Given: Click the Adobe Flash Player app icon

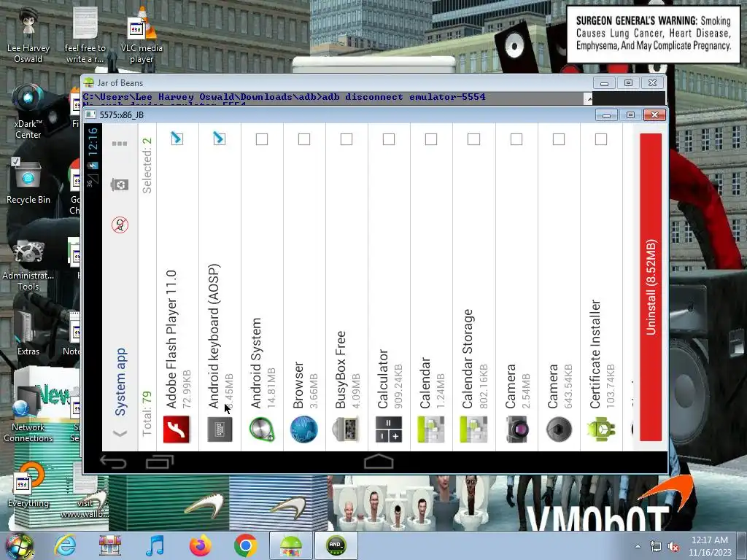Looking at the screenshot, I should tap(177, 429).
